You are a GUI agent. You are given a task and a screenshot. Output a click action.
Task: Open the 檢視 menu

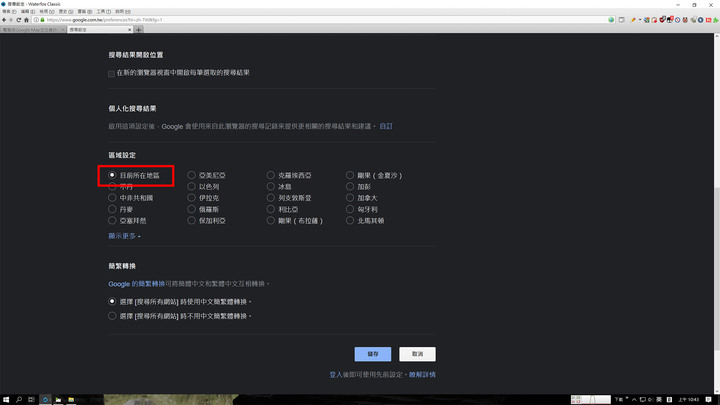47,11
